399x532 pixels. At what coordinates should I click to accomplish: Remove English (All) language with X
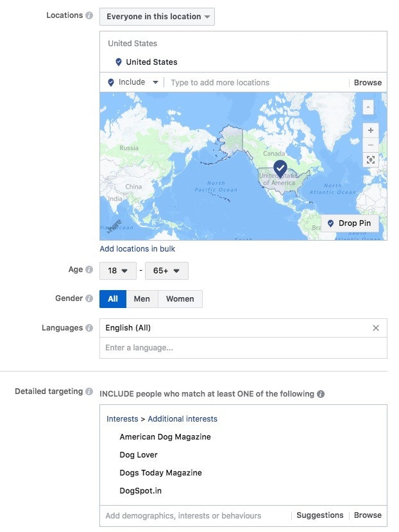(x=376, y=328)
